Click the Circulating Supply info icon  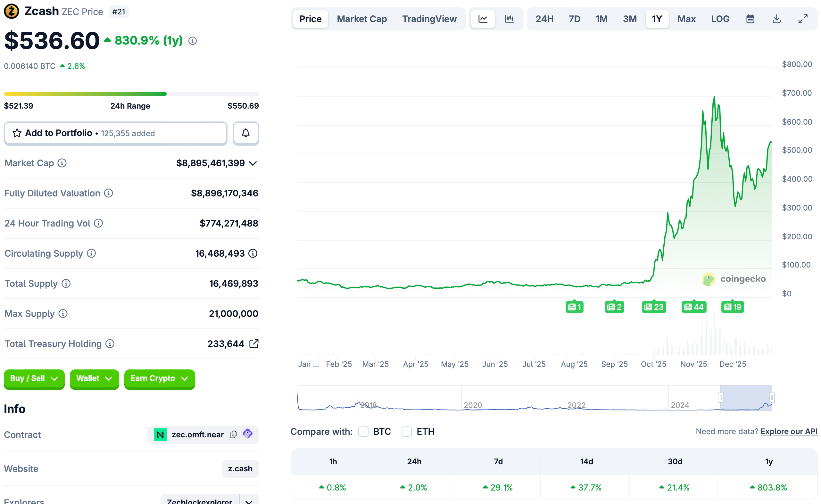[x=91, y=254]
